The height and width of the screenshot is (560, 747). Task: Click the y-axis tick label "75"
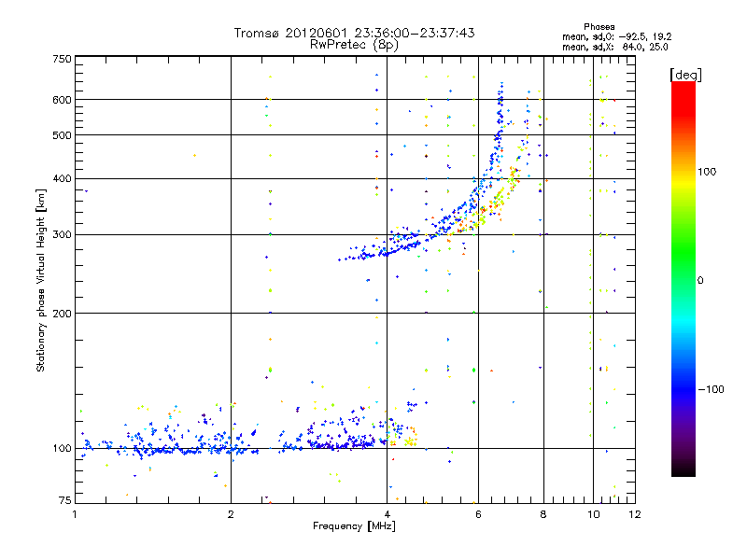coord(65,500)
